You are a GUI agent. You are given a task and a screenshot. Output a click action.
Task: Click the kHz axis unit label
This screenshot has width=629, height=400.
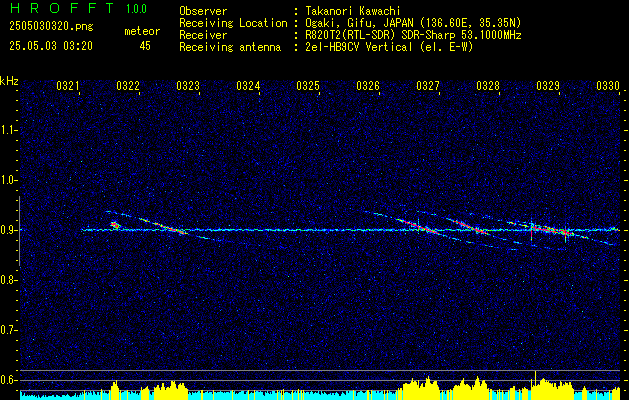(9, 81)
